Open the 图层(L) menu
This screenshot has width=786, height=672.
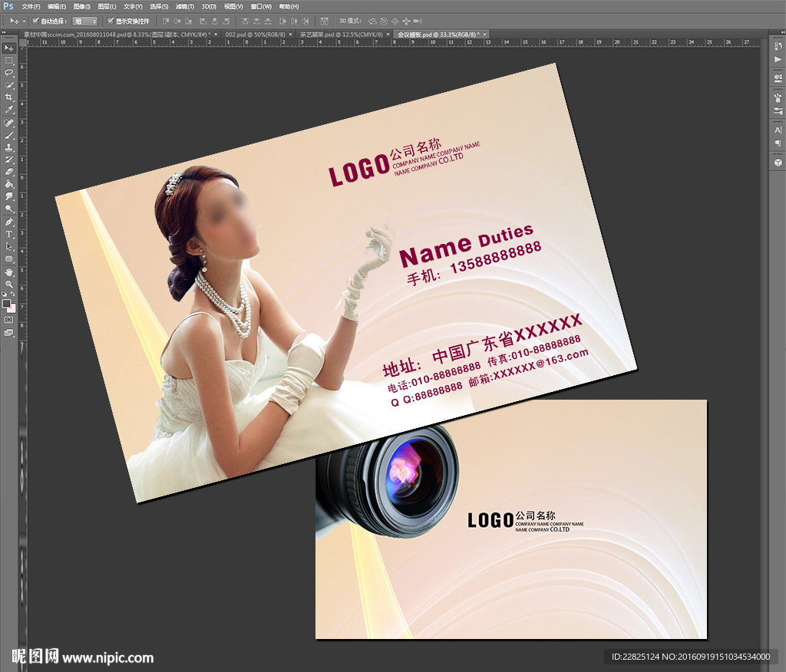107,6
